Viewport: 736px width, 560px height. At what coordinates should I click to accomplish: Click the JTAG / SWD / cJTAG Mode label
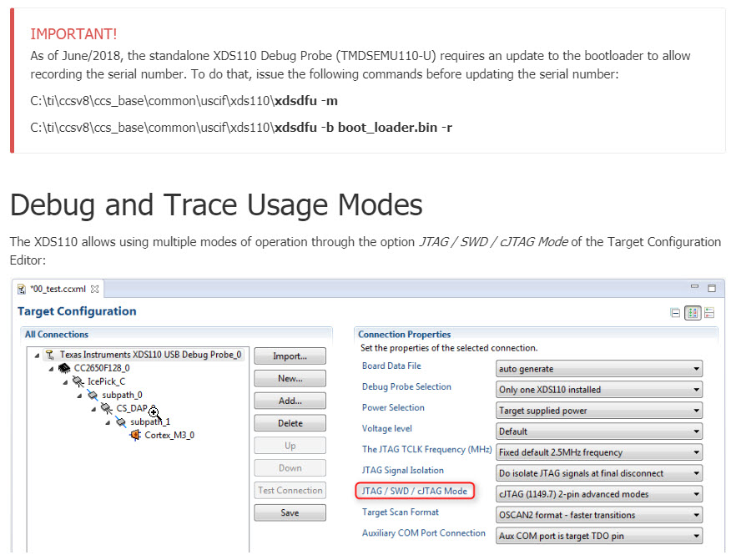click(x=415, y=491)
